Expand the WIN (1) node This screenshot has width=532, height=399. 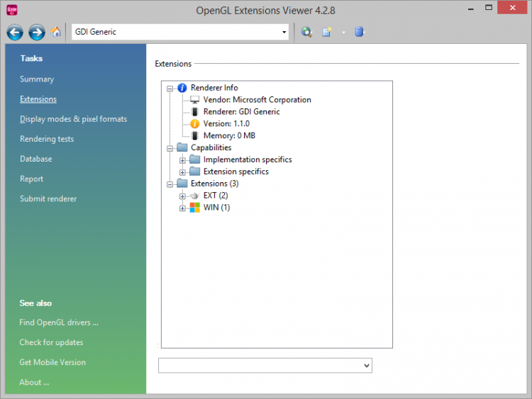pos(182,208)
